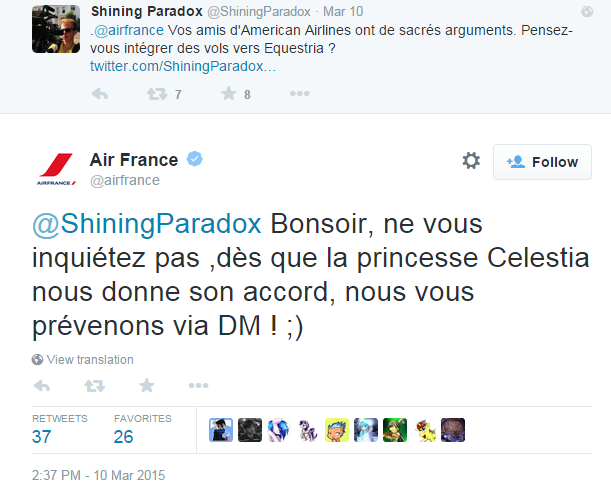Screen dimensions: 611x501
Task: Favorite Shining Paradox's tweet with star
Action: 228,94
